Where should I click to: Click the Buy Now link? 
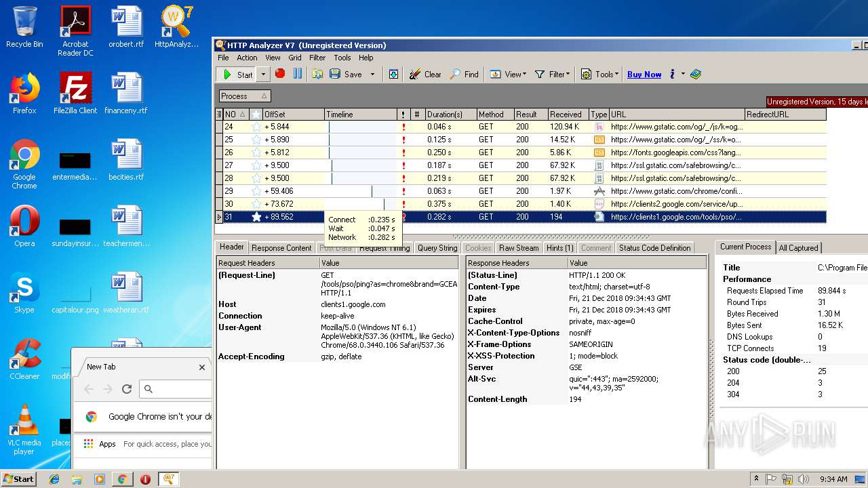[644, 75]
